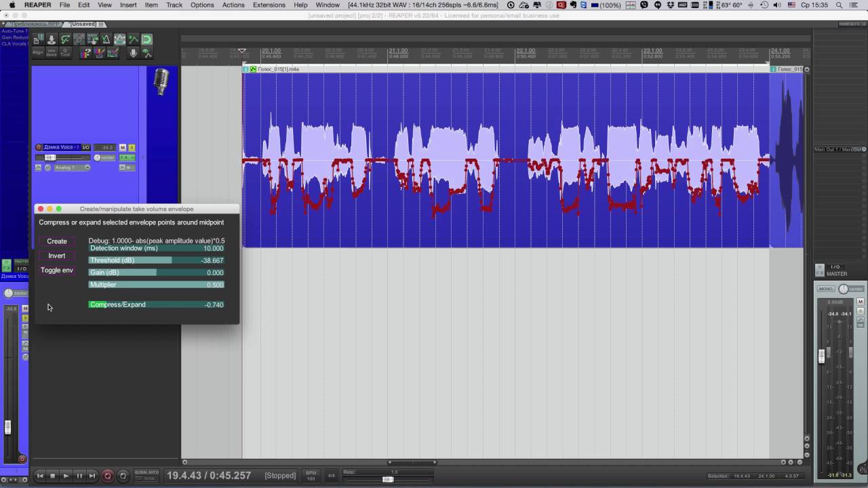Image resolution: width=868 pixels, height=488 pixels.
Task: Open the Track menu
Action: pos(174,5)
